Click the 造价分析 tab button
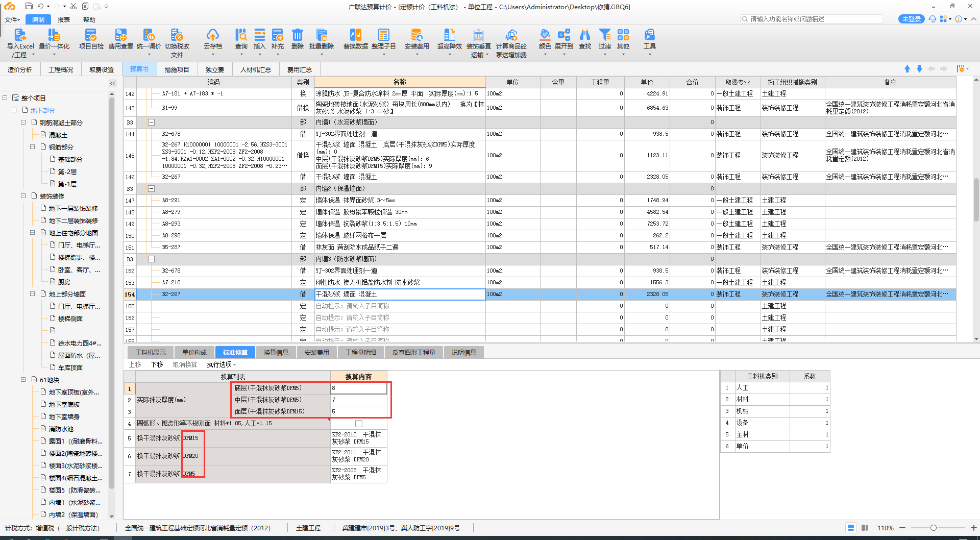Screen dimensions: 980x540 [x=20, y=69]
